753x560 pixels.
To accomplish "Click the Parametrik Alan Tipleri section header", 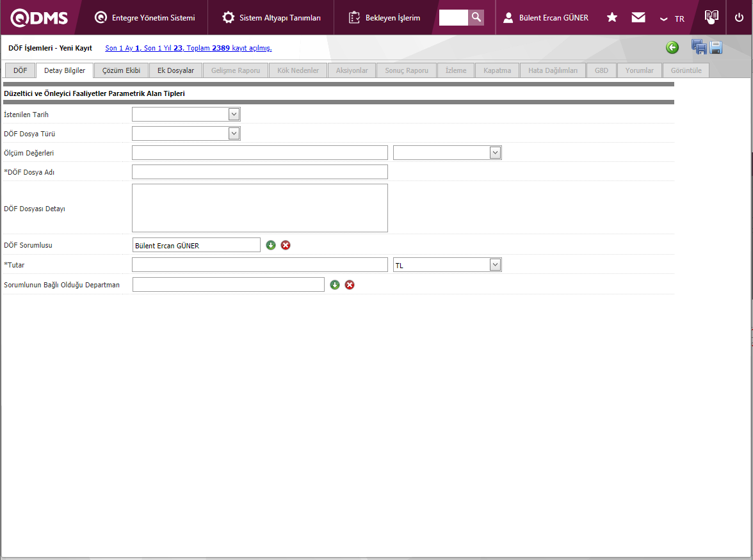I will [94, 93].
